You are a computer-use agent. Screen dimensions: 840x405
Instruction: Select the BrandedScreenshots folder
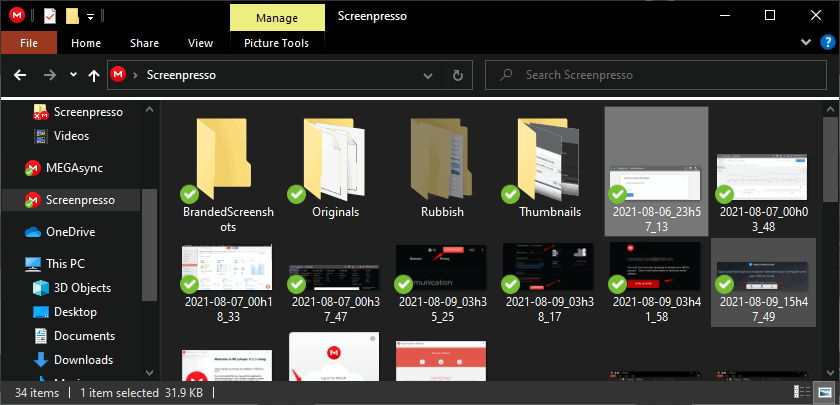point(228,175)
